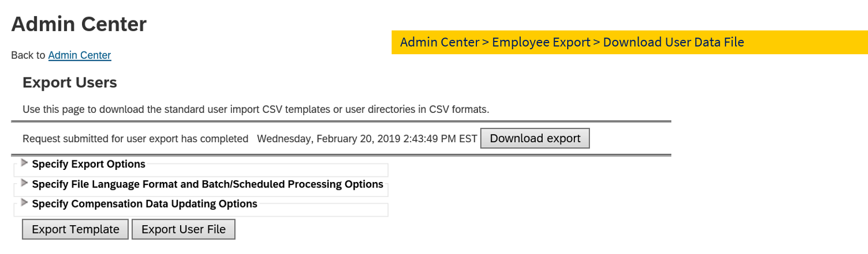Click the Export Users heading
This screenshot has width=868, height=254.
(x=70, y=83)
